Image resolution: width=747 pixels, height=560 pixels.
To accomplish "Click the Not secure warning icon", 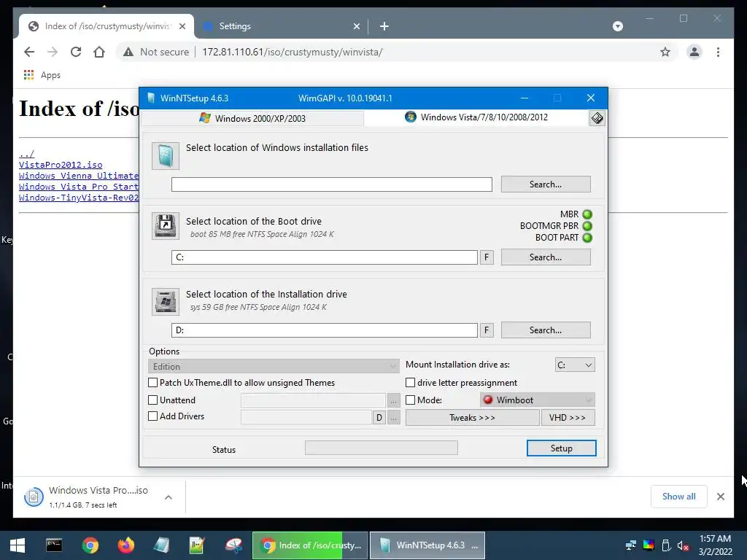I will point(128,52).
